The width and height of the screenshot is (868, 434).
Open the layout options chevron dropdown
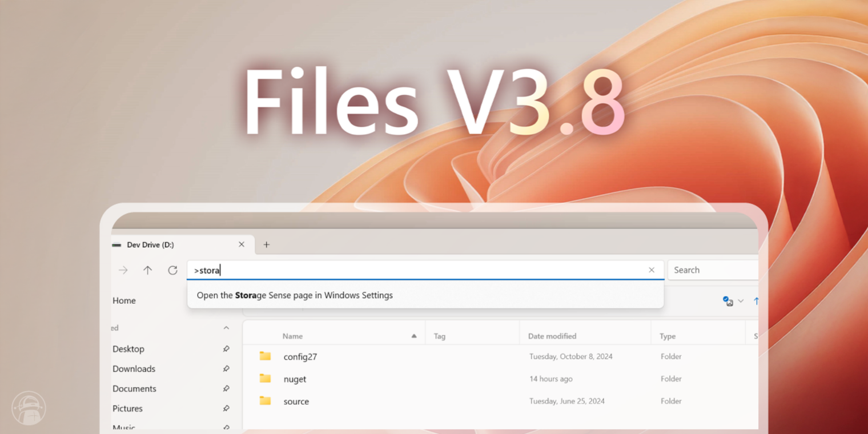[741, 301]
